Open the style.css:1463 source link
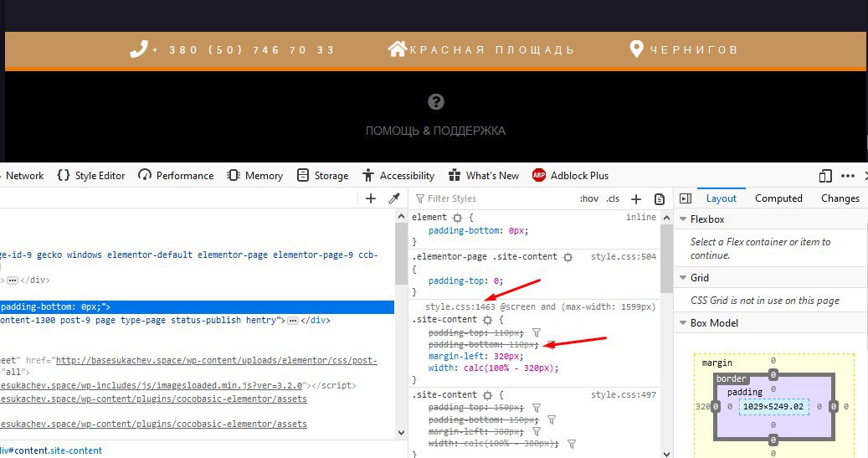868x458 pixels. click(460, 306)
